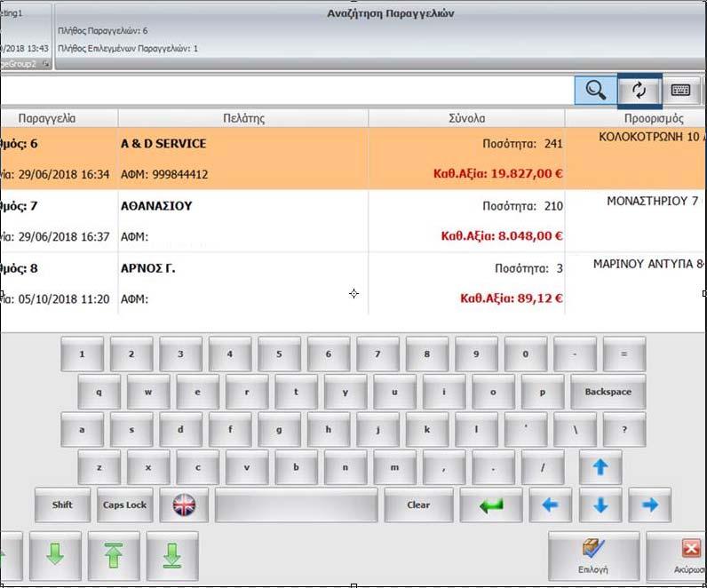Confirm with the Επιλογή box button
Image resolution: width=707 pixels, height=588 pixels.
click(x=593, y=555)
